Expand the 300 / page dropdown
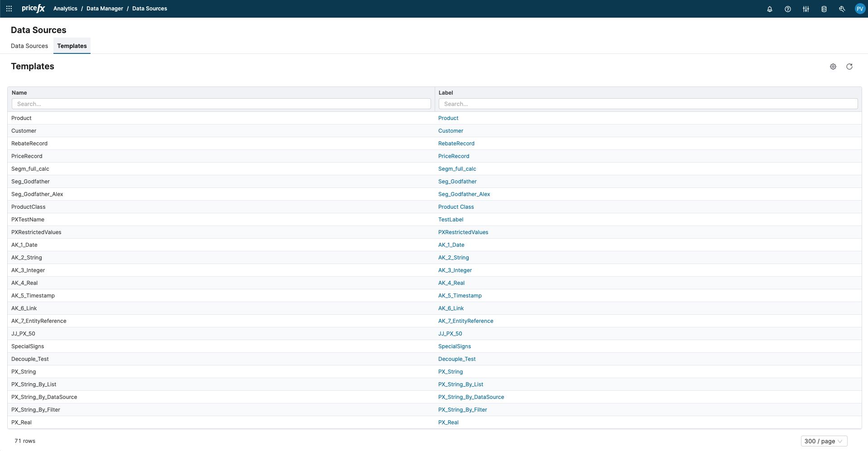Image resolution: width=868 pixels, height=451 pixels. 824,441
